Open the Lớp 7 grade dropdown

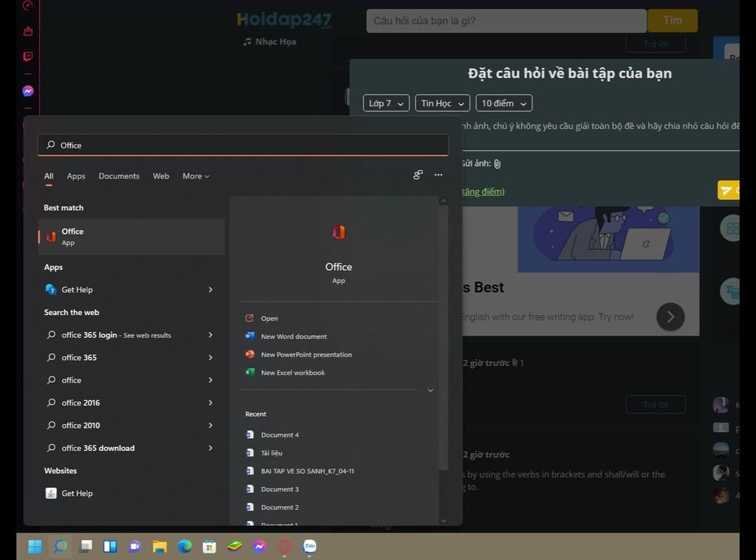click(386, 103)
